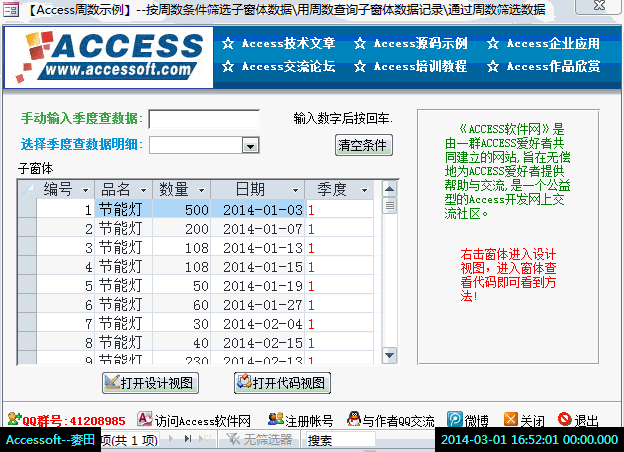Click cell with date 2014-01-07
Screen dimensions: 624x452
point(258,228)
